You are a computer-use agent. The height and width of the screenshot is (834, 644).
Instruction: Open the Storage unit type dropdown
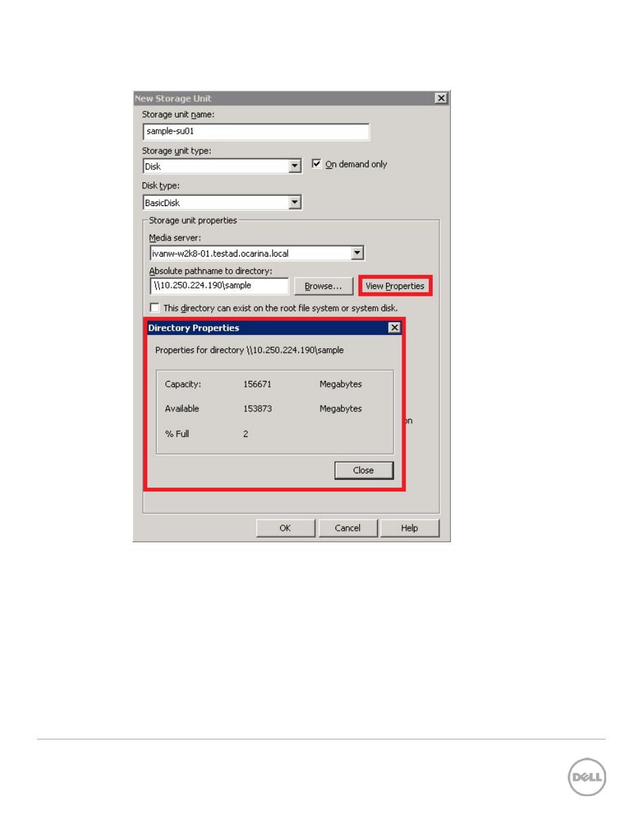[x=295, y=166]
